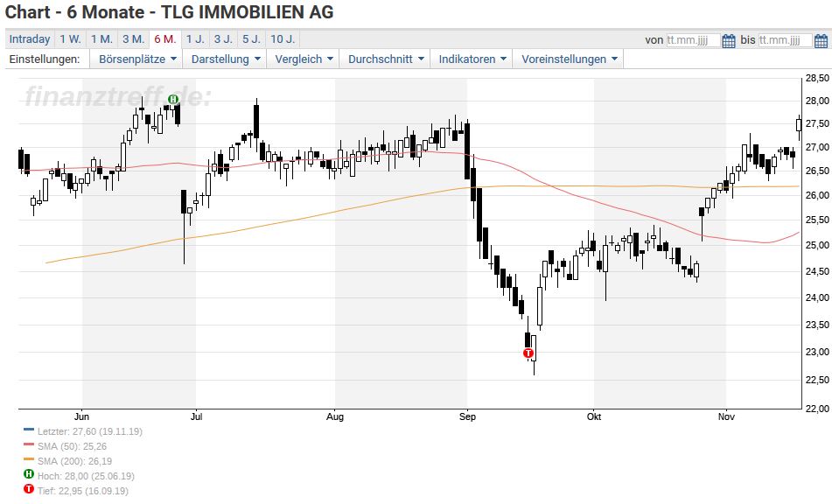Expand the Durchschnitt dropdown
The height and width of the screenshot is (504, 832).
pyautogui.click(x=386, y=59)
